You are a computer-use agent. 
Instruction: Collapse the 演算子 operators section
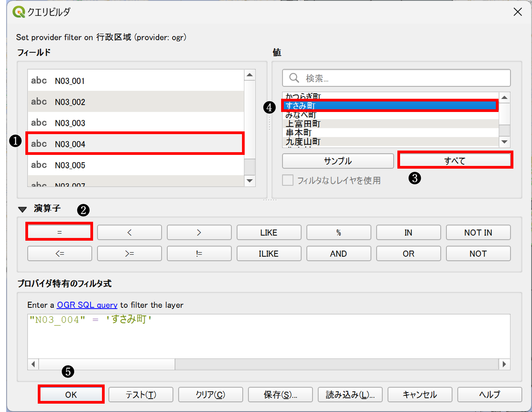click(x=22, y=209)
